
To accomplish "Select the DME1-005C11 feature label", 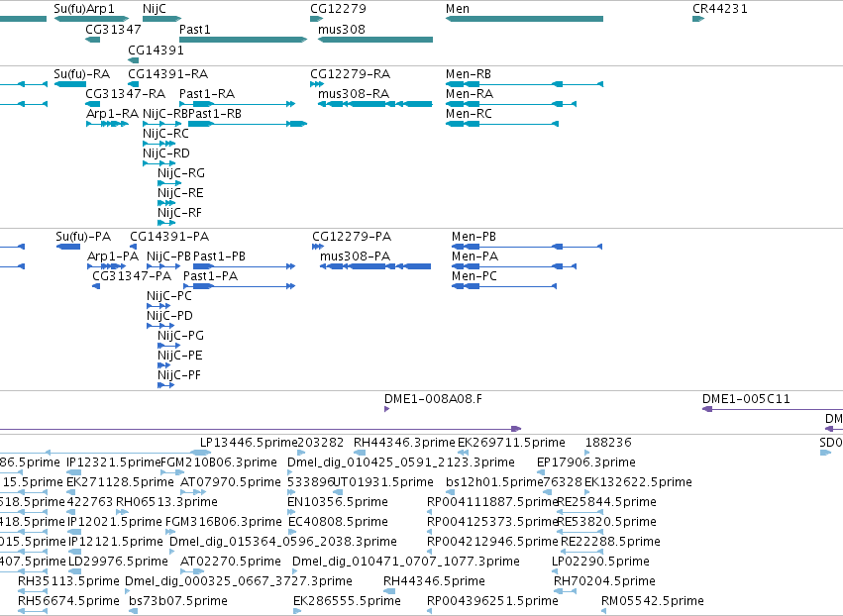I will [746, 399].
